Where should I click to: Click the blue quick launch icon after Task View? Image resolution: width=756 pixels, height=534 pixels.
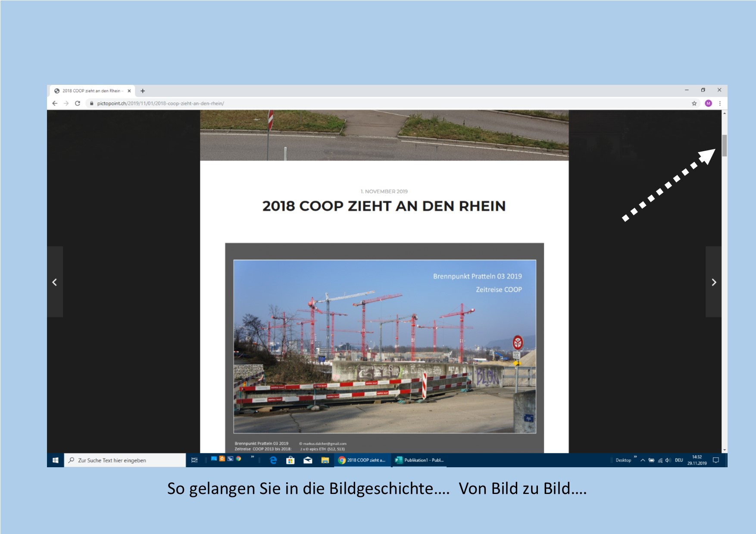(214, 459)
